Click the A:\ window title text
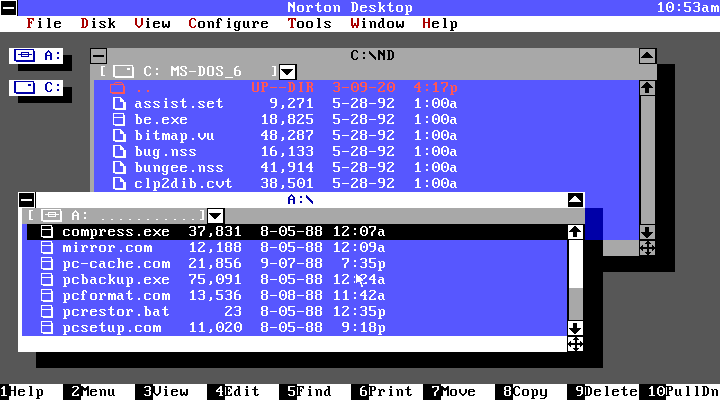 point(301,200)
